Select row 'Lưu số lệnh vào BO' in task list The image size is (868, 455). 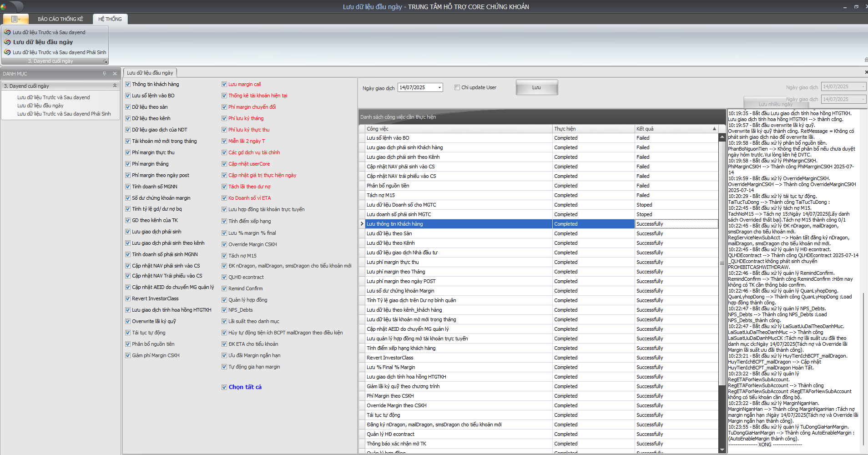pyautogui.click(x=539, y=138)
